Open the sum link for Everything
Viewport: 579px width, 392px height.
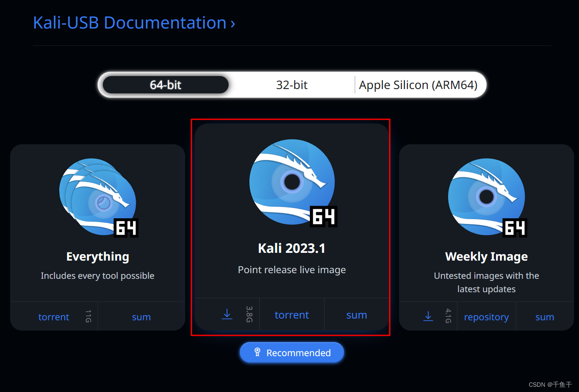(141, 317)
